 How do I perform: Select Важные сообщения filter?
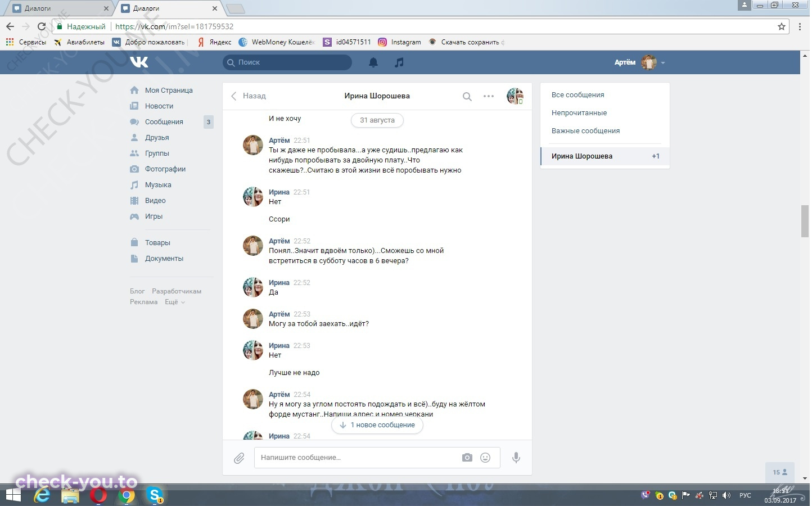click(585, 131)
